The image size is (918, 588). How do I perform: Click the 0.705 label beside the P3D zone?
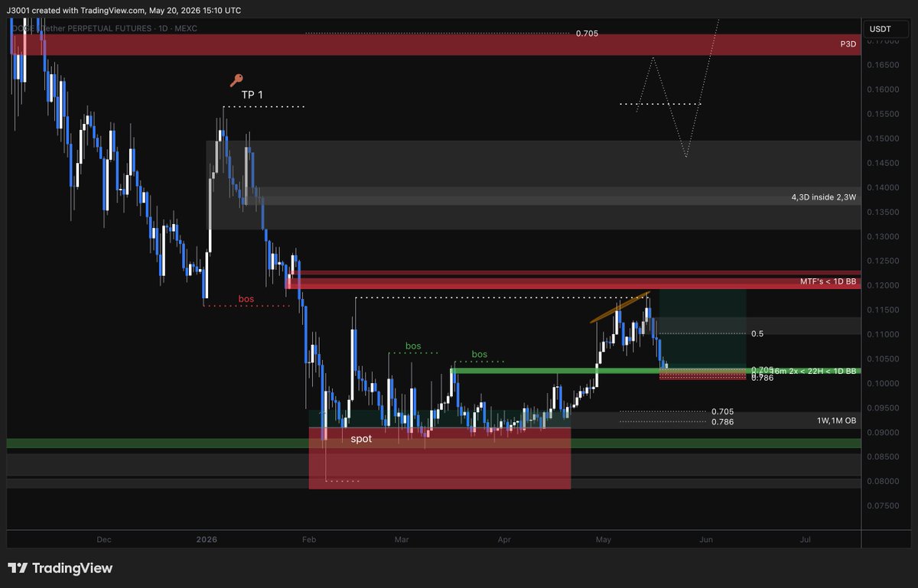[x=587, y=34]
